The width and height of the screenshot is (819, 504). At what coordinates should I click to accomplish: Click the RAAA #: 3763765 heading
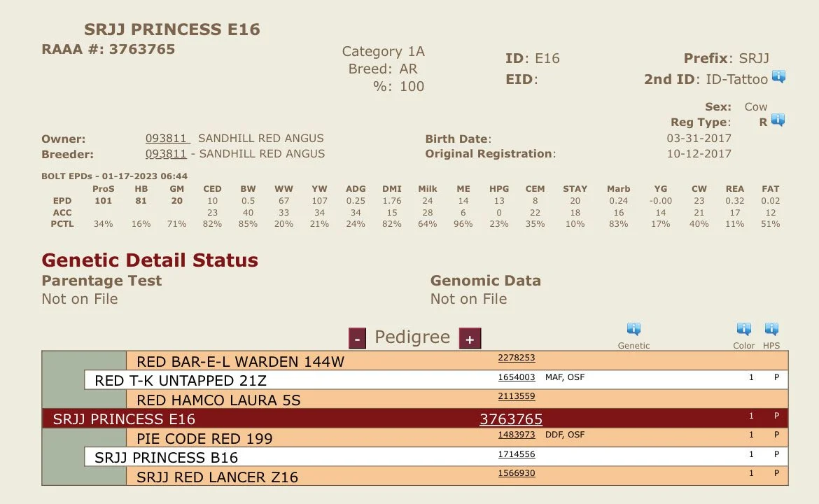(108, 49)
